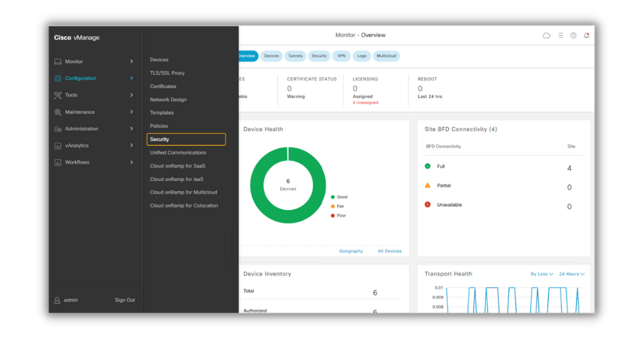Click the vAnalytics chart icon
644x339 pixels.
pyautogui.click(x=58, y=146)
